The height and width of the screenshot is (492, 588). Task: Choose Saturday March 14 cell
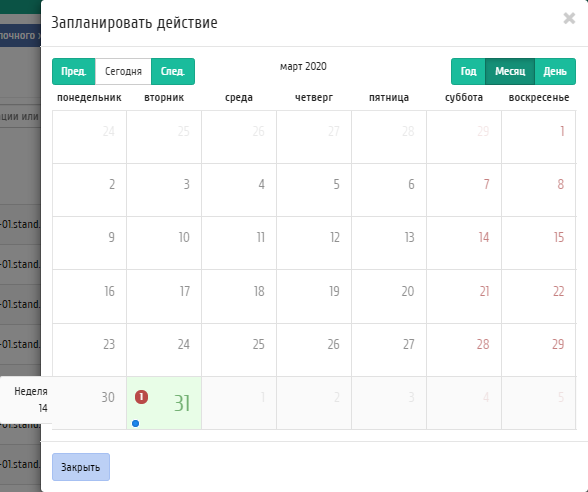pyautogui.click(x=464, y=243)
